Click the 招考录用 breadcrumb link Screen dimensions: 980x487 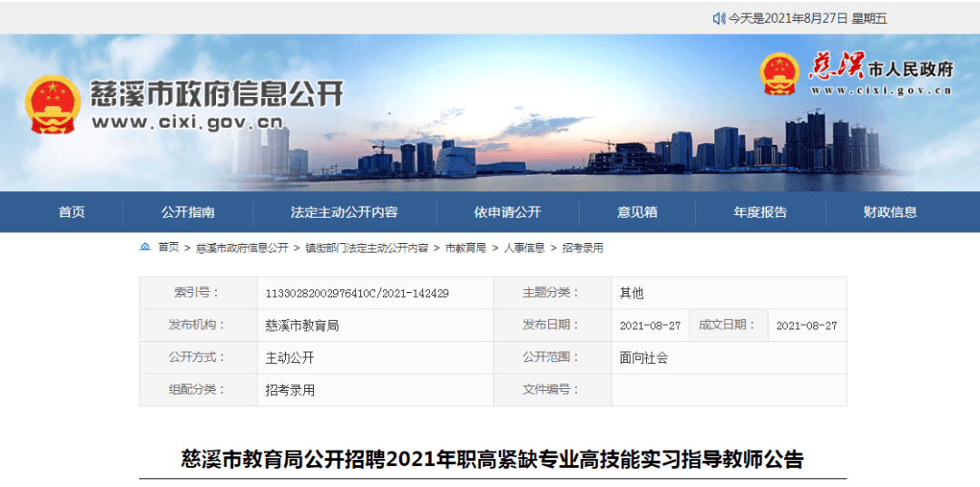click(x=583, y=248)
